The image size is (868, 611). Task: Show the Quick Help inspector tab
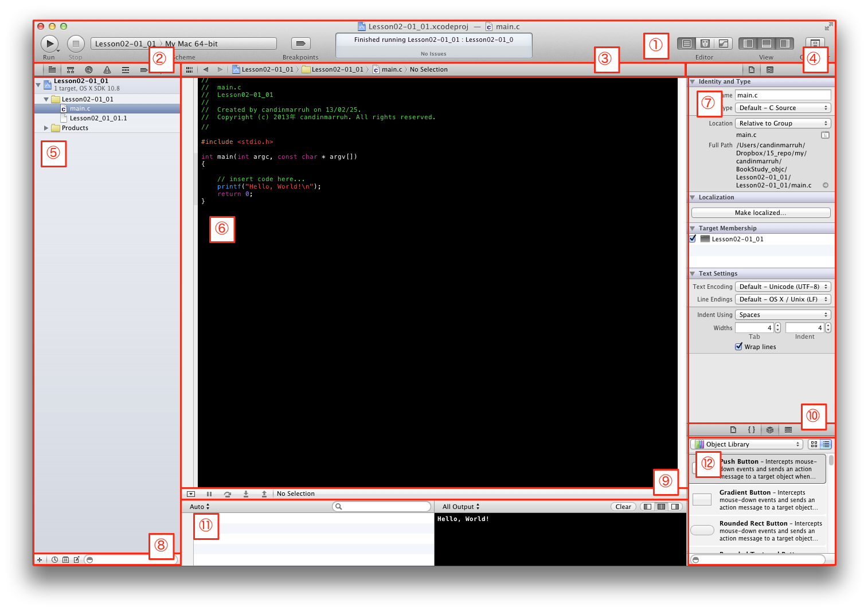tap(770, 70)
